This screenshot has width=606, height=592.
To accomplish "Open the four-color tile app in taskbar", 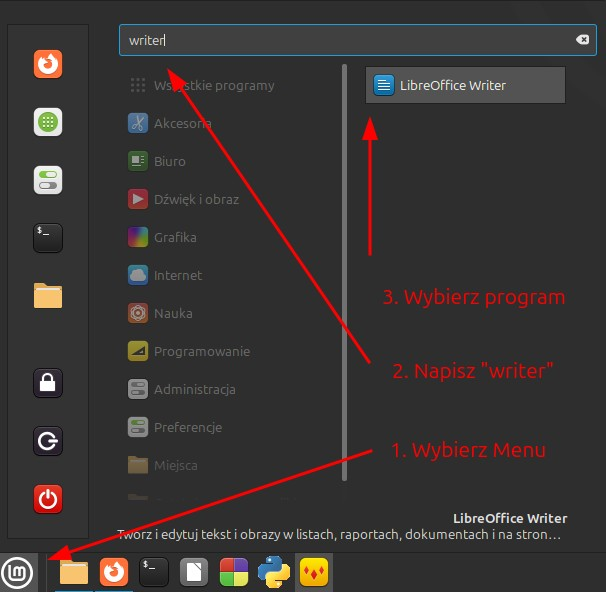I will (x=234, y=572).
